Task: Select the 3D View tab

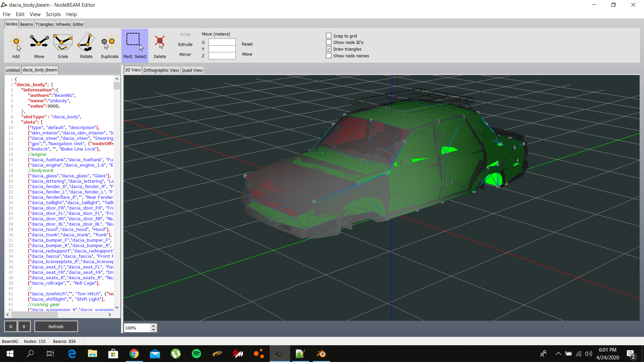Action: pos(133,70)
